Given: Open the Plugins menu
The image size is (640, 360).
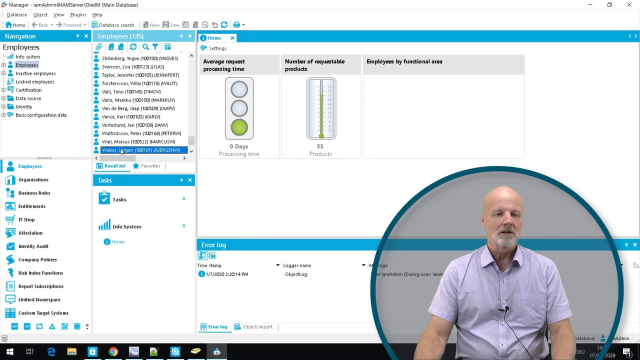Looking at the screenshot, I should coord(78,15).
